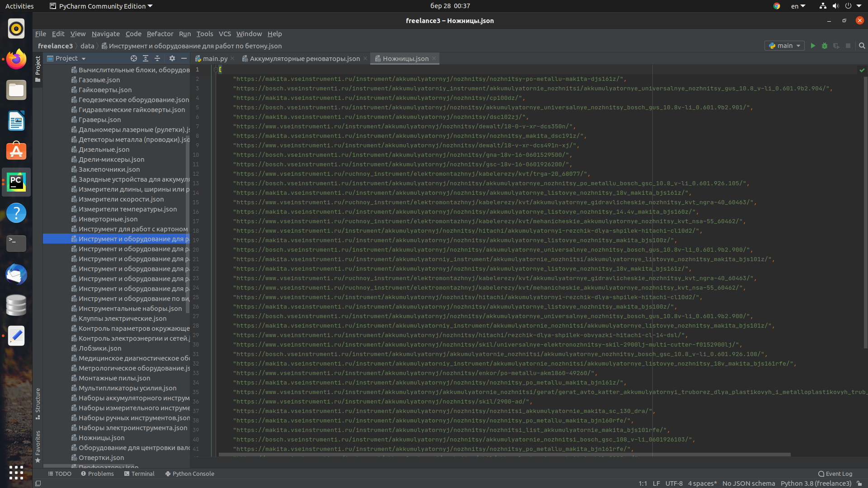
Task: Open the Help icon in the dock
Action: tap(16, 213)
